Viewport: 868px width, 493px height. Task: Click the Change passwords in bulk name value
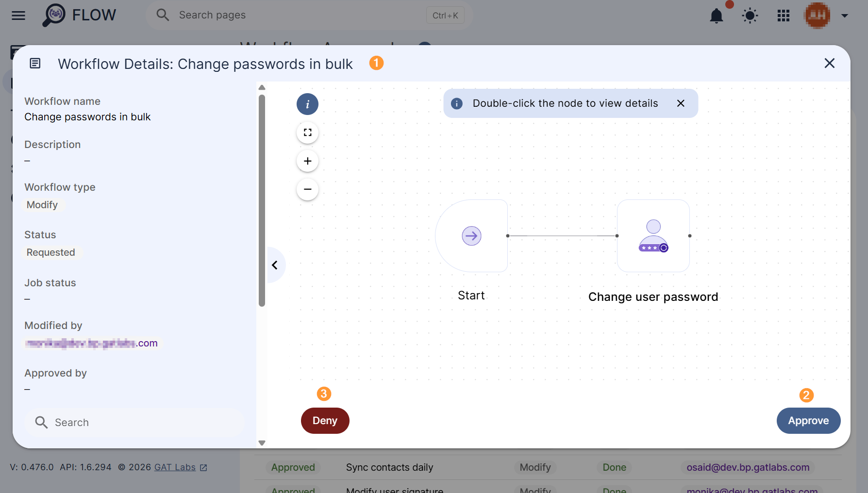click(87, 117)
